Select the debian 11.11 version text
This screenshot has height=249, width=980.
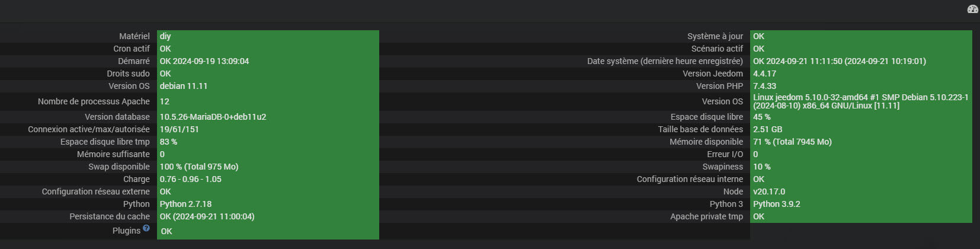click(184, 86)
